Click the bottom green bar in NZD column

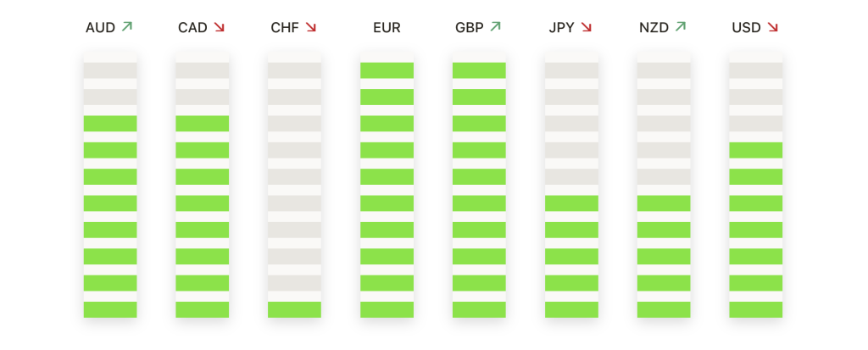pyautogui.click(x=664, y=309)
